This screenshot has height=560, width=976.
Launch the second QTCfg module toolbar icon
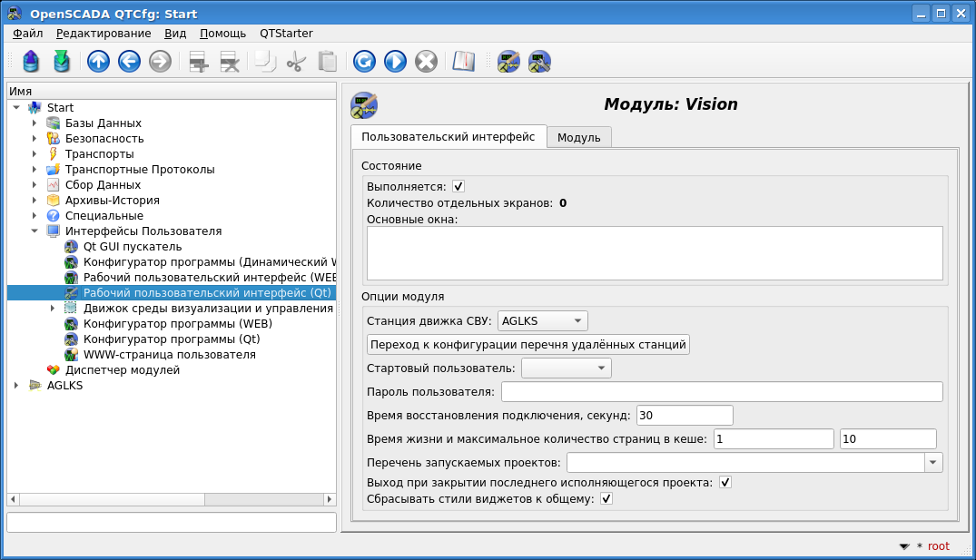pos(539,62)
